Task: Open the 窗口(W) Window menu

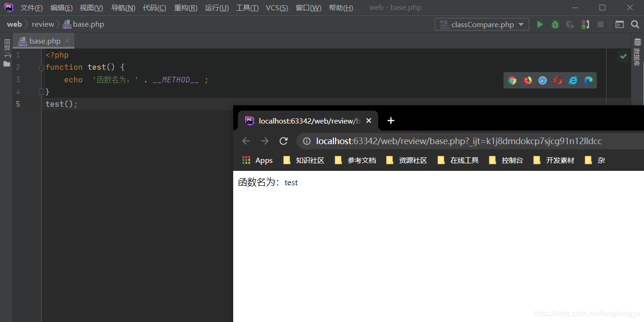Action: click(x=308, y=7)
